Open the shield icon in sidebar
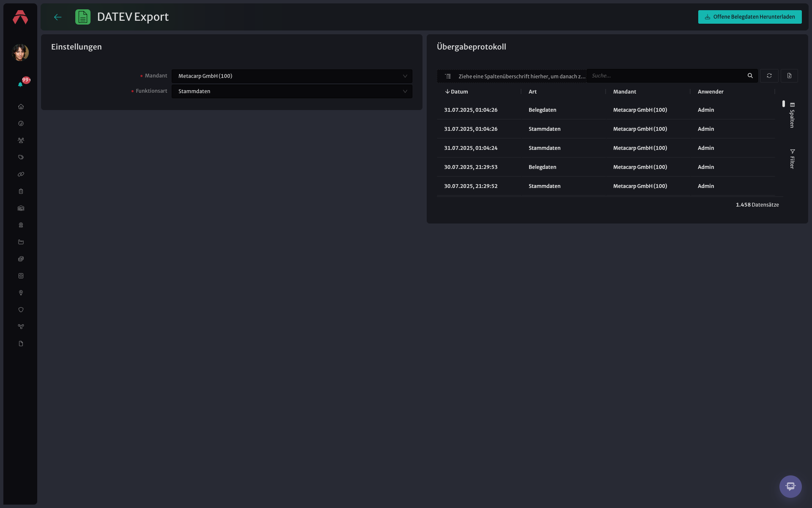 point(21,310)
